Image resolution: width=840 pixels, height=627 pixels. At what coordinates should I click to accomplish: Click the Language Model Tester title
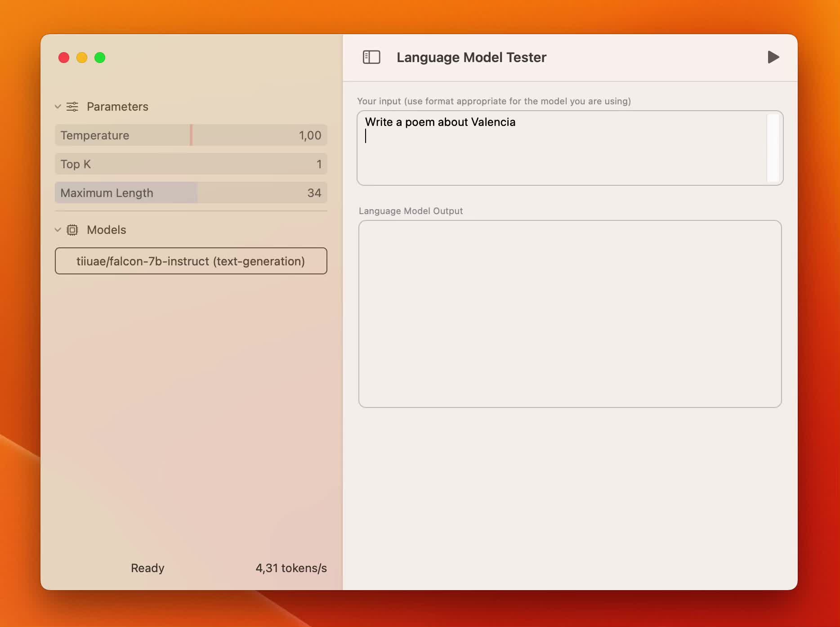tap(471, 58)
